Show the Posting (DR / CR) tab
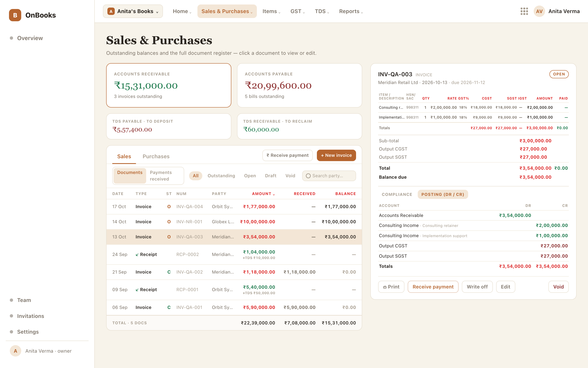This screenshot has width=588, height=368. pyautogui.click(x=443, y=194)
